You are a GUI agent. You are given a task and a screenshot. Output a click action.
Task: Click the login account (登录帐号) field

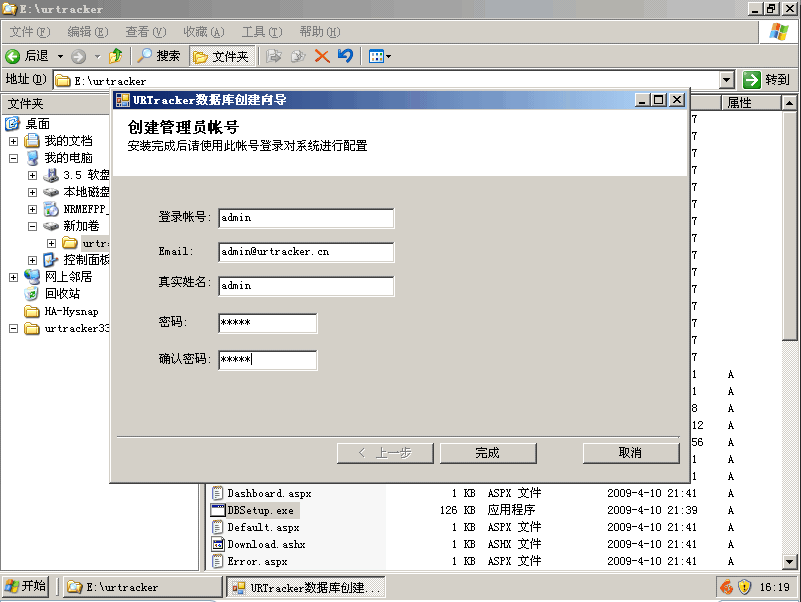pyautogui.click(x=306, y=218)
